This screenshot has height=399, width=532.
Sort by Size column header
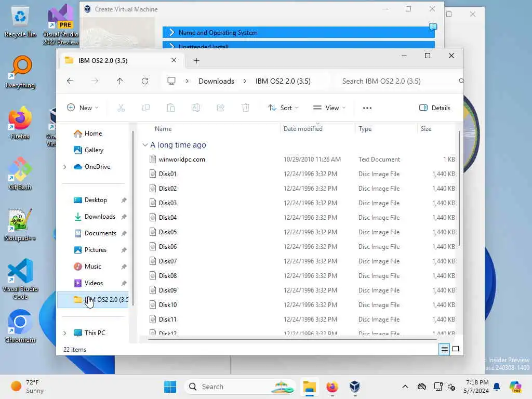pyautogui.click(x=426, y=129)
